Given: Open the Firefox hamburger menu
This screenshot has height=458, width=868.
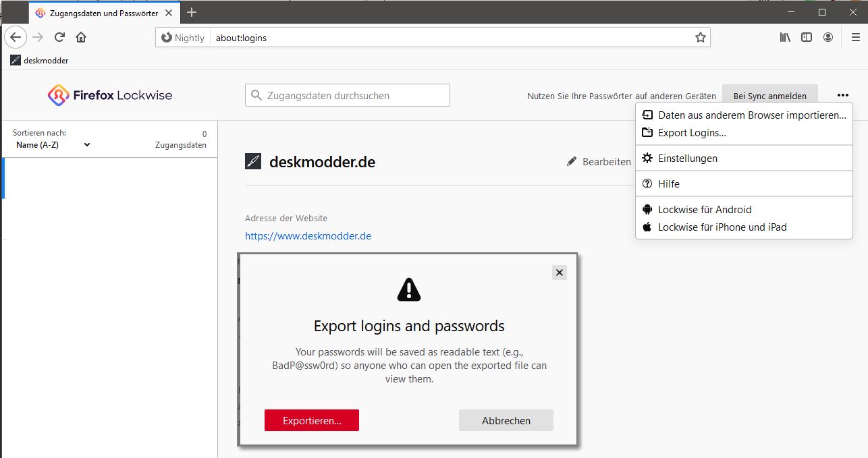Looking at the screenshot, I should (x=855, y=38).
